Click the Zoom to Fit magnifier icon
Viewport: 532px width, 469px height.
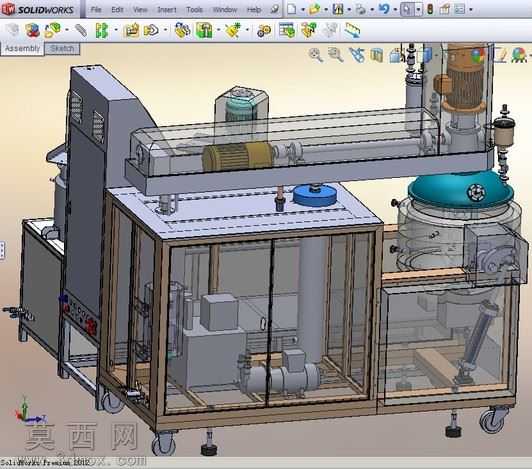(x=316, y=55)
